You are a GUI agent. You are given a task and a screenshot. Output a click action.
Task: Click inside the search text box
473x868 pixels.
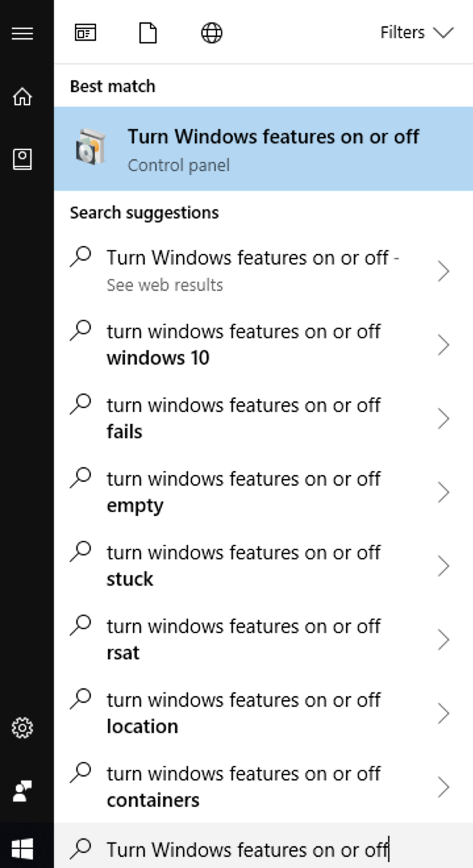pyautogui.click(x=263, y=849)
